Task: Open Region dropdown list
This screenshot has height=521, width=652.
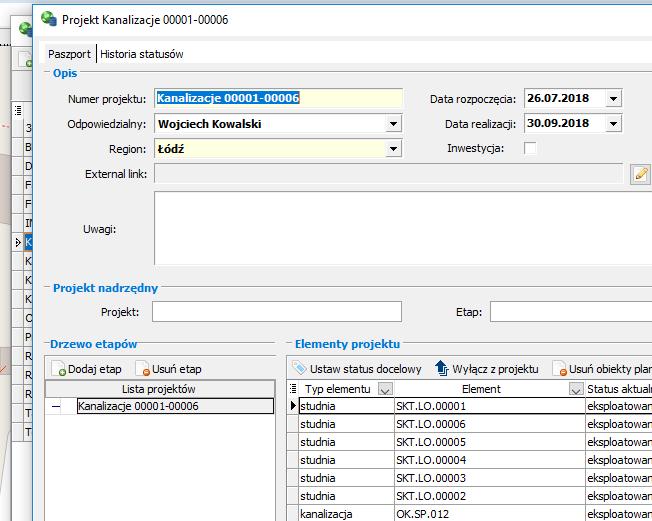Action: pyautogui.click(x=393, y=149)
